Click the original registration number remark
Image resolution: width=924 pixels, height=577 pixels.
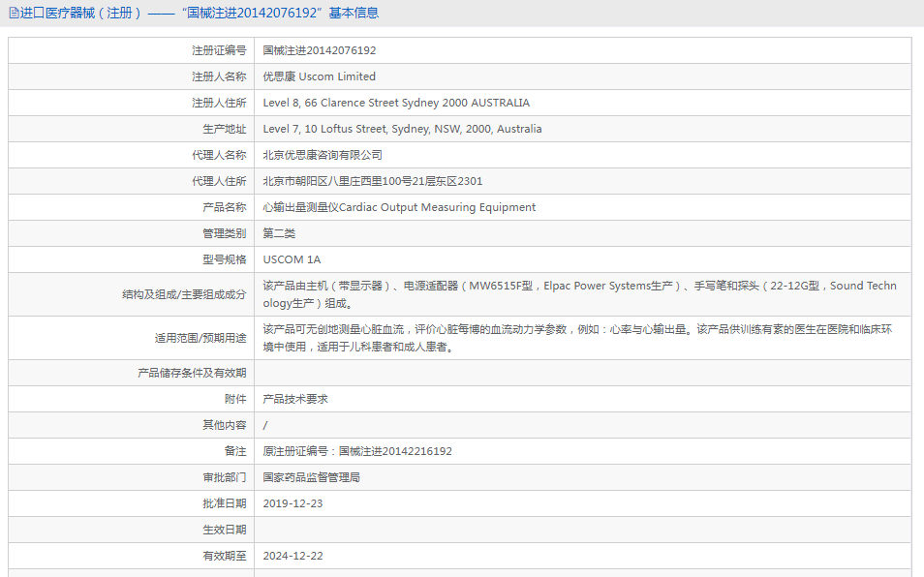pos(357,451)
